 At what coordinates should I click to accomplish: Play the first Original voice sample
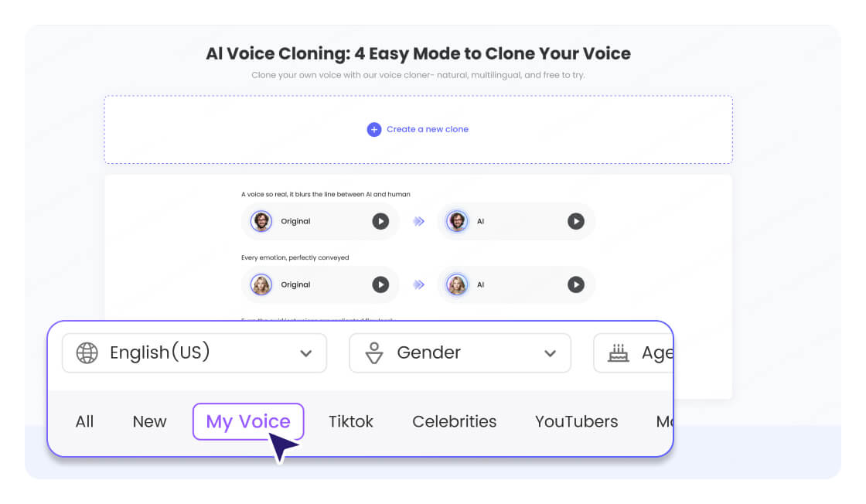pos(380,221)
